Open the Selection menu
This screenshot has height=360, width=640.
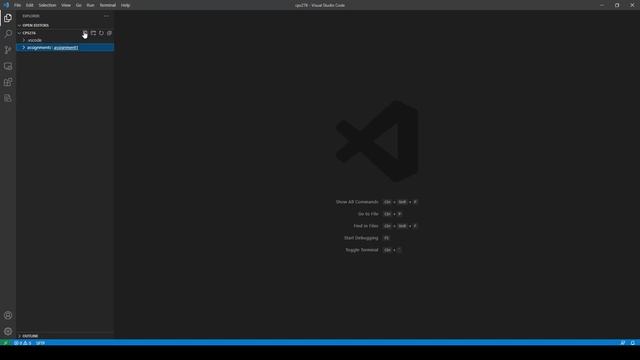tap(47, 5)
